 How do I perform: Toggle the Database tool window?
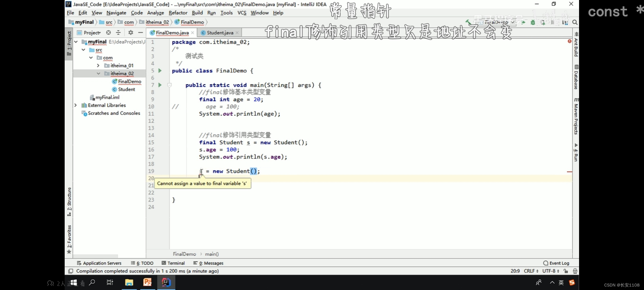tap(576, 77)
